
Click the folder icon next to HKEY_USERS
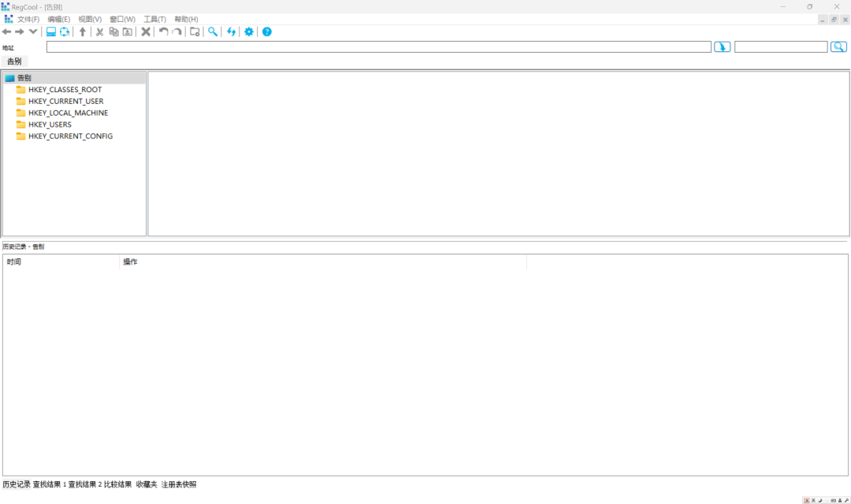click(x=20, y=124)
